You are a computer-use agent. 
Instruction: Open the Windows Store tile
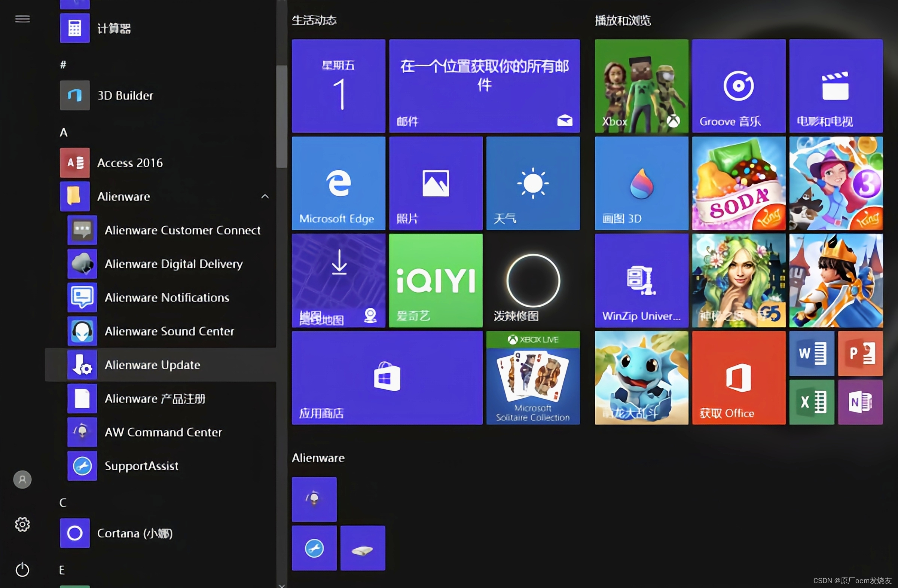(x=387, y=378)
